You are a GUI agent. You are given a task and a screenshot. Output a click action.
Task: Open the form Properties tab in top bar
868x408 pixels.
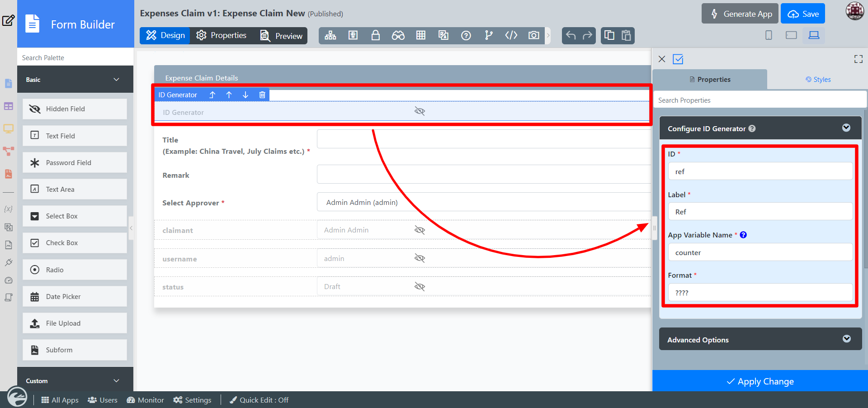tap(221, 36)
